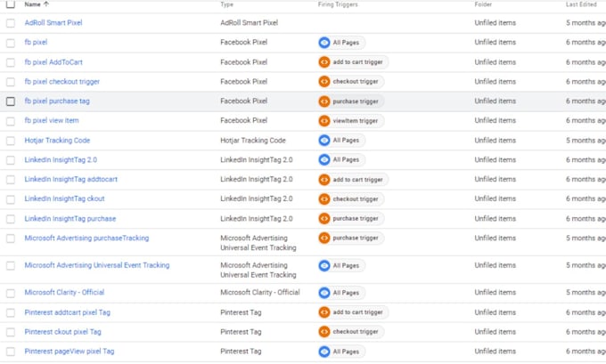Open Microsoft Clarity - Official tag
The image size is (606, 364).
[x=64, y=292]
